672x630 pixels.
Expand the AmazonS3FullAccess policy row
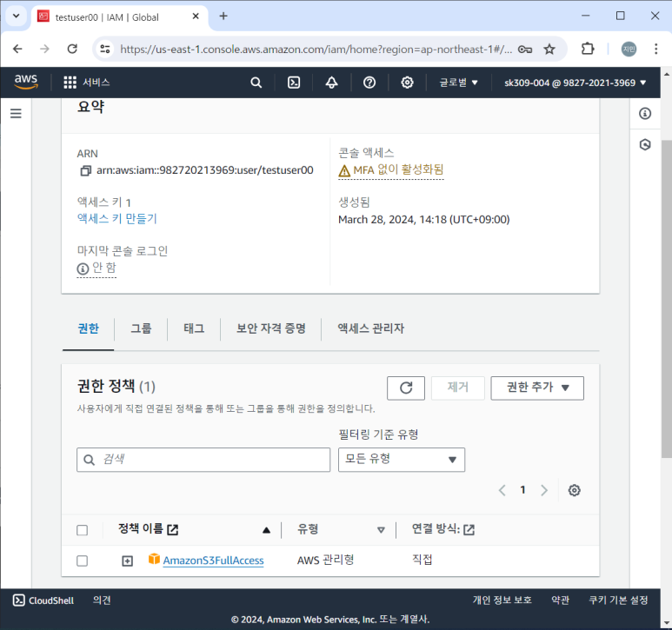click(x=127, y=560)
